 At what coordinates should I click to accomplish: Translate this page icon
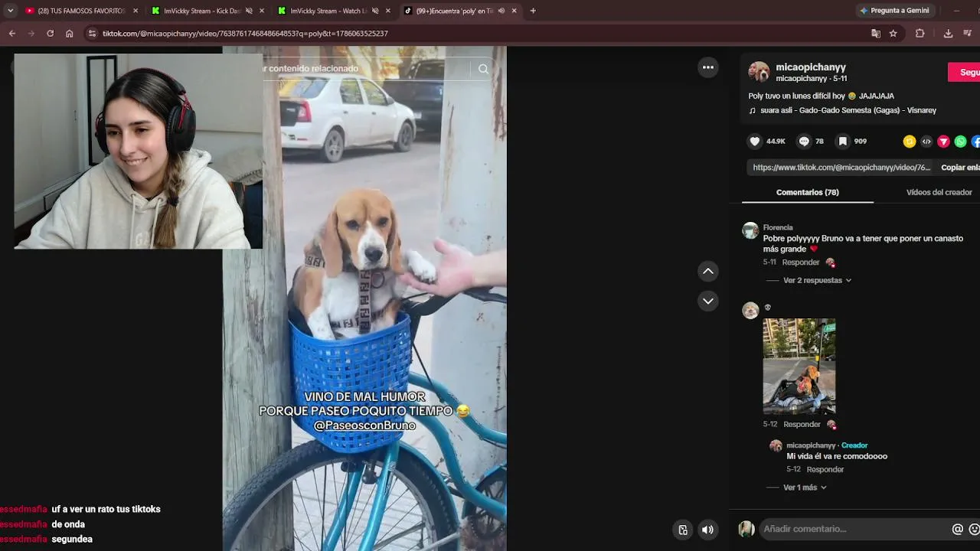coord(876,34)
